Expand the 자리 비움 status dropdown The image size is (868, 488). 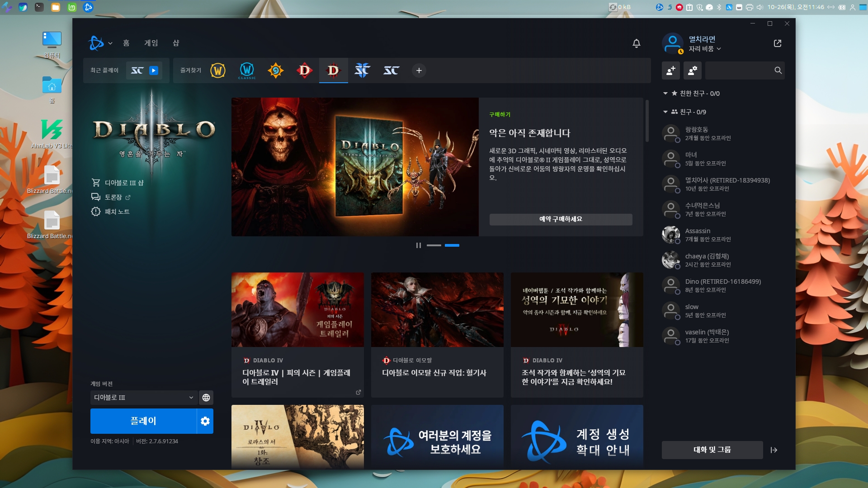pos(705,49)
